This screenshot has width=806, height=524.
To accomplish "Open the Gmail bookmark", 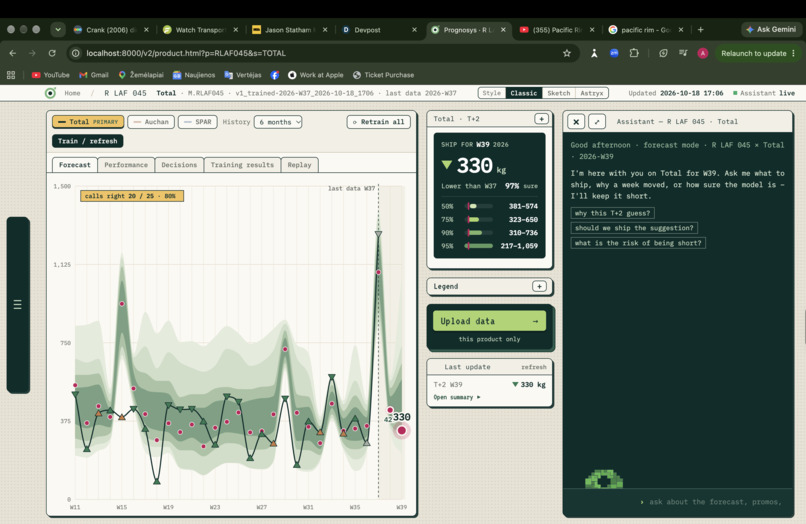I will pos(94,75).
